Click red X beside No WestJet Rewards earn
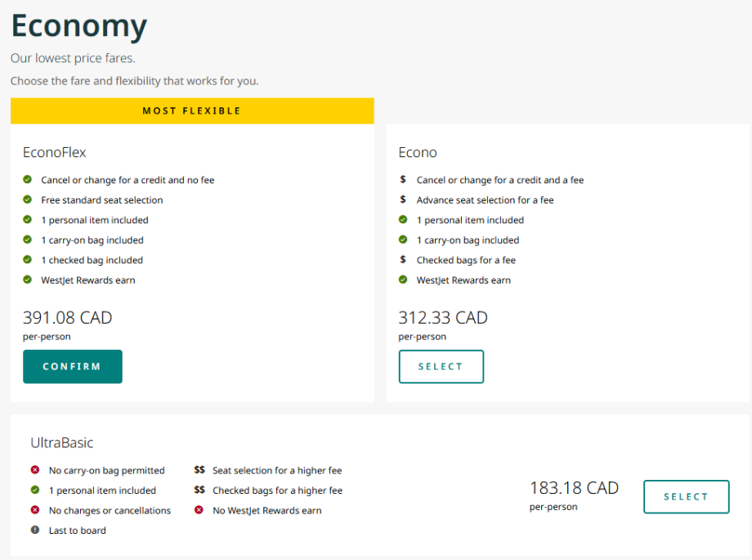The height and width of the screenshot is (560, 752). click(x=199, y=510)
